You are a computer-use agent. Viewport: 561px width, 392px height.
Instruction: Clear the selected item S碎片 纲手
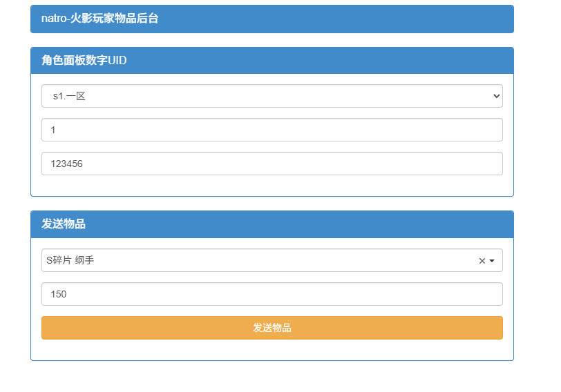[x=482, y=261]
